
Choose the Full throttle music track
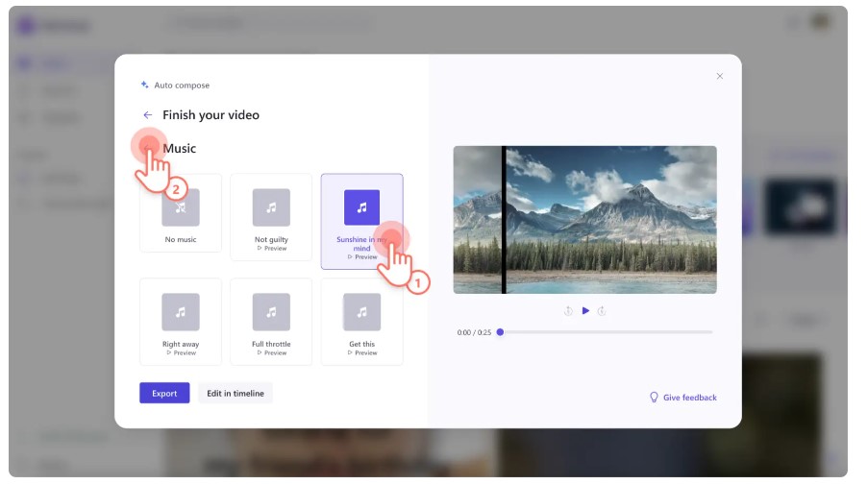point(271,322)
